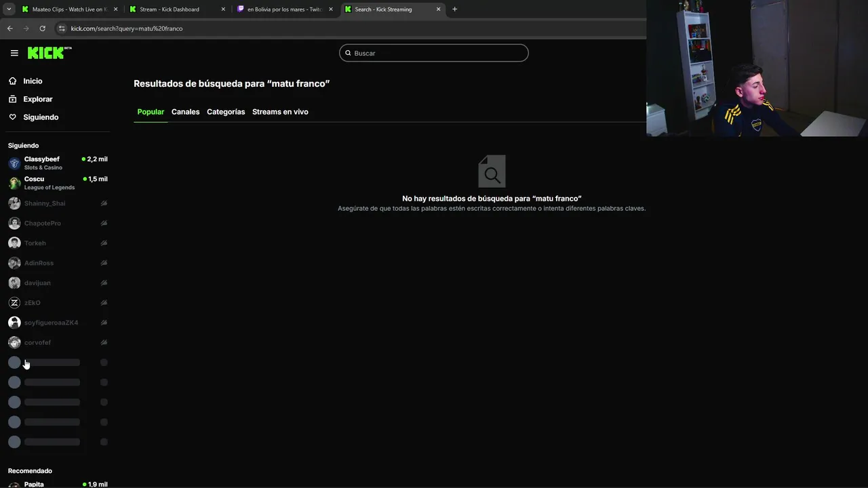Screen dimensions: 868x488
Task: Open Classybeef channel avatar
Action: [14, 163]
